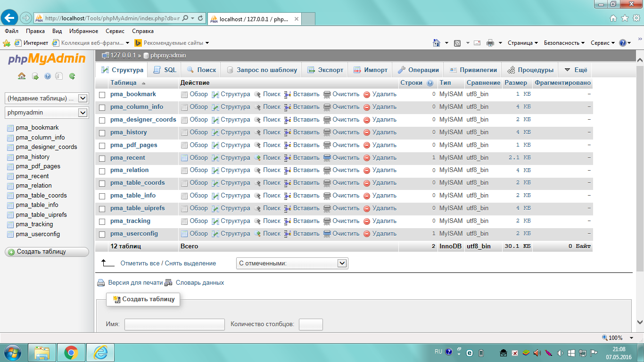
Task: Check the pma_relation row checkbox
Action: pyautogui.click(x=102, y=171)
